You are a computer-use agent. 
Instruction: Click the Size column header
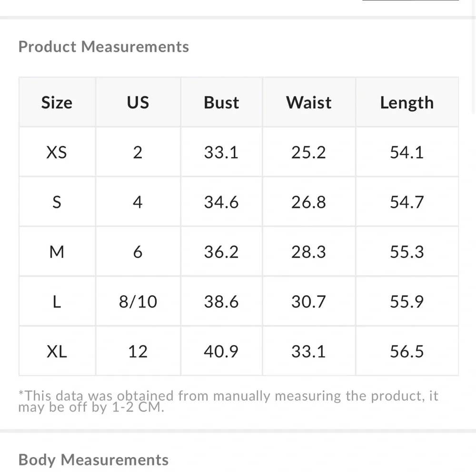point(57,103)
